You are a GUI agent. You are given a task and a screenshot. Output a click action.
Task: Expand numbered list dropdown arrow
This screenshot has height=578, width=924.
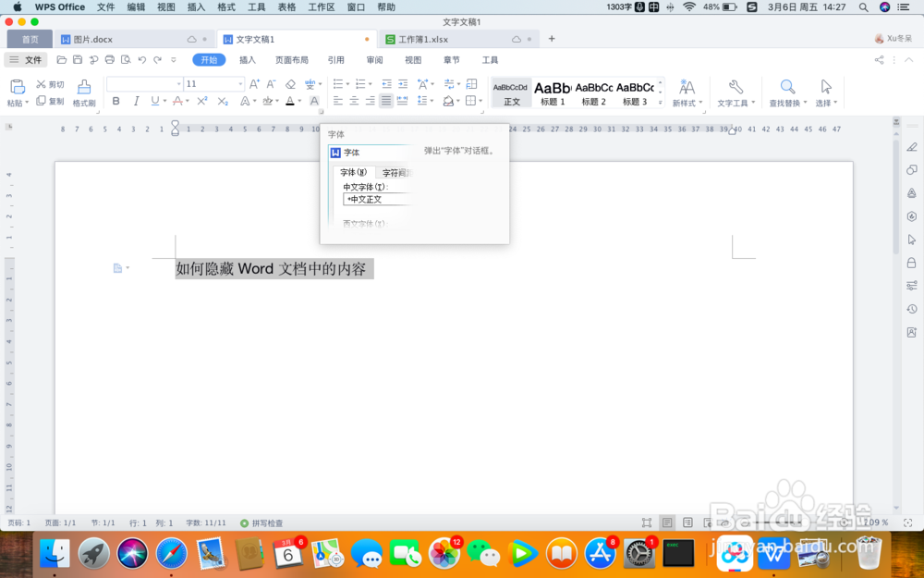coord(371,84)
